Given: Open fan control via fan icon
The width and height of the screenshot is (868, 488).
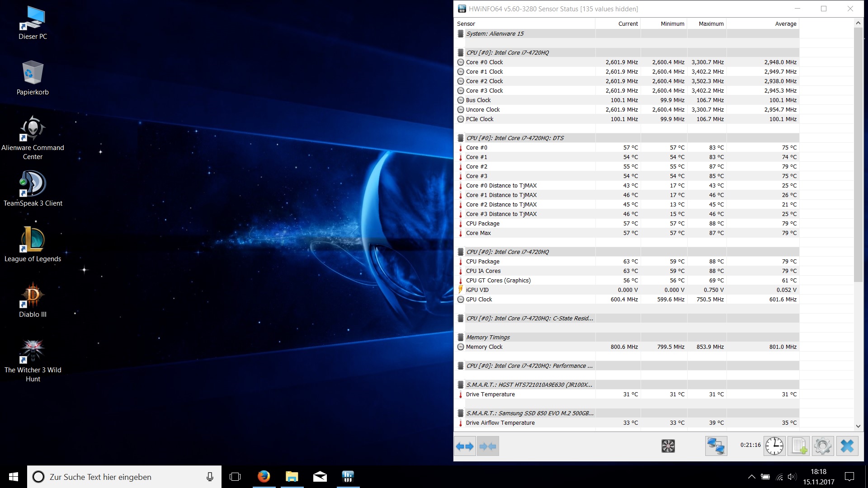Looking at the screenshot, I should coord(668,446).
